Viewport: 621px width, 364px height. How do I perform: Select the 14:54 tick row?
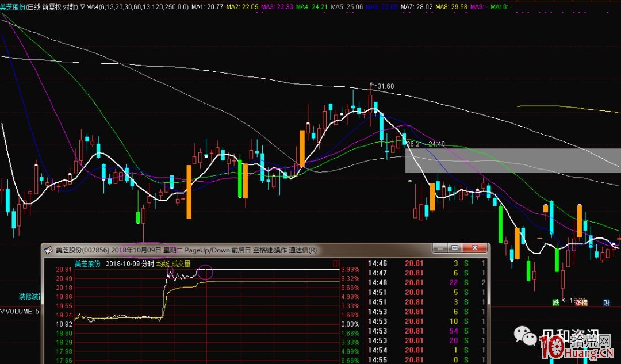(x=427, y=350)
